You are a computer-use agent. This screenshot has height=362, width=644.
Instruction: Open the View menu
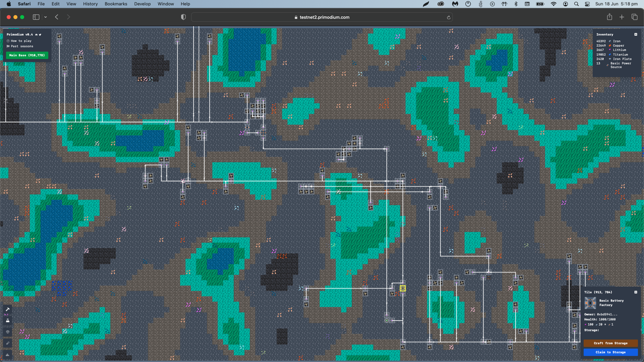tap(71, 4)
